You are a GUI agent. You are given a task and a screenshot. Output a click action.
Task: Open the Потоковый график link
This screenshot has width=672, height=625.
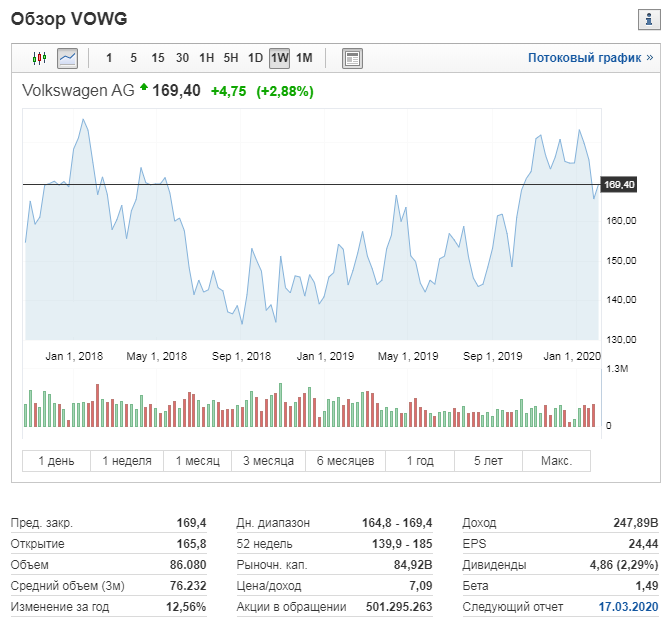(590, 57)
